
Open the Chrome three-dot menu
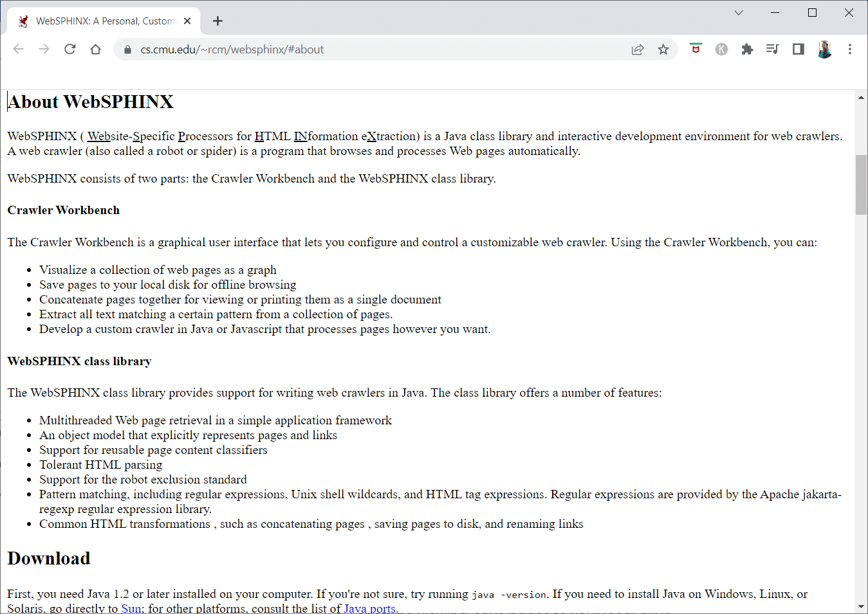click(x=850, y=50)
